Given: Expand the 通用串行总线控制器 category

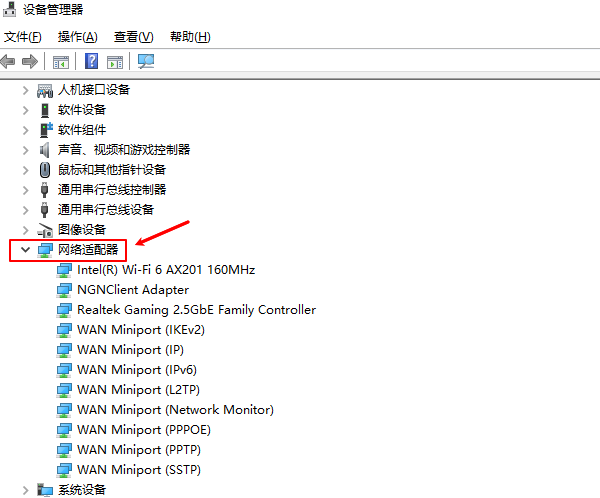Looking at the screenshot, I should pyautogui.click(x=25, y=190).
